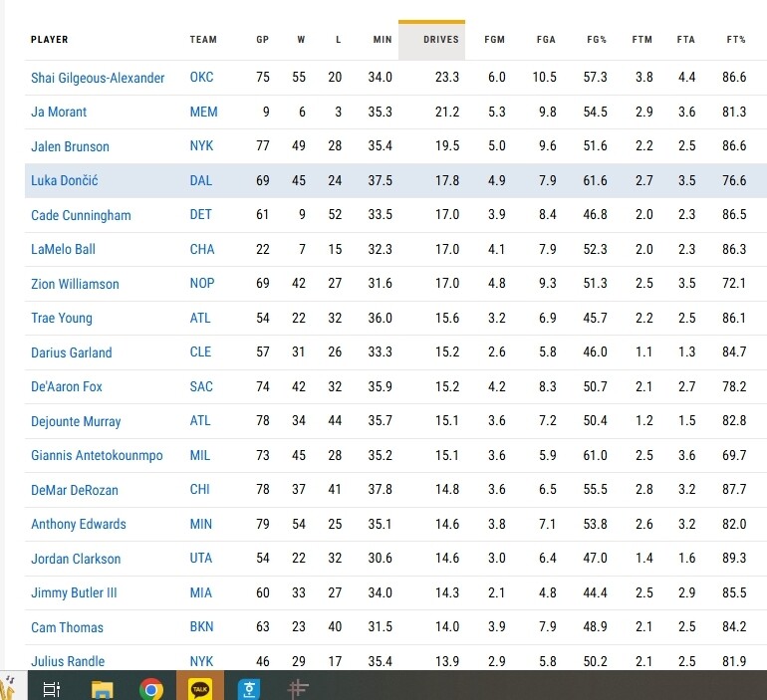
Task: Open the CHA team link
Action: tap(202, 249)
